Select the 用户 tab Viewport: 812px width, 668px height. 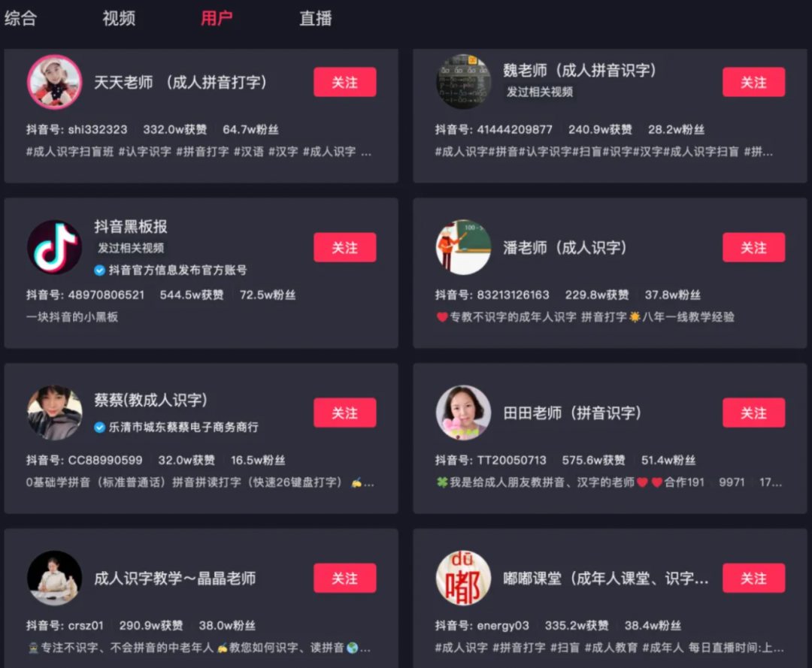pos(217,18)
